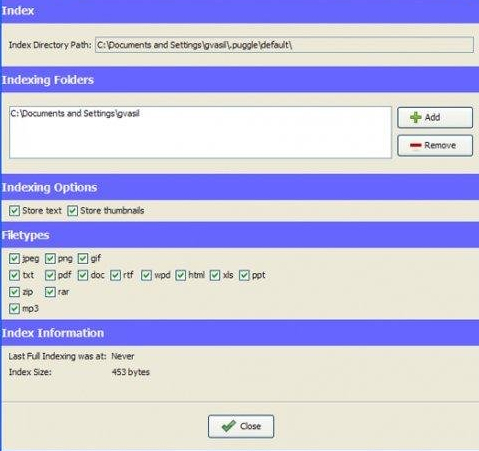The image size is (479, 451).
Task: Click the red minus Remove icon
Action: tap(416, 145)
